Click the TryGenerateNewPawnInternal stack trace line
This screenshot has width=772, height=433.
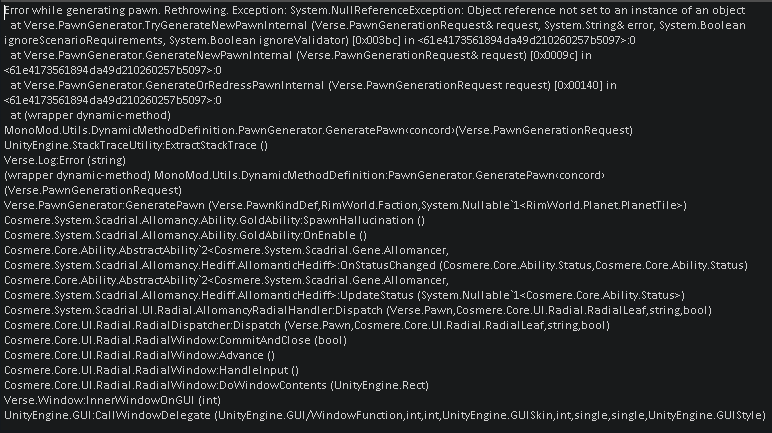point(378,25)
